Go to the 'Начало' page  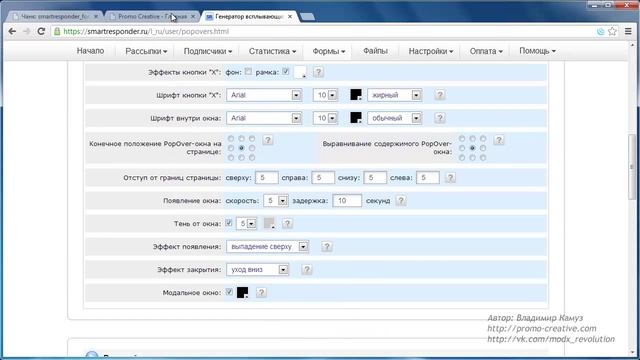[90, 51]
